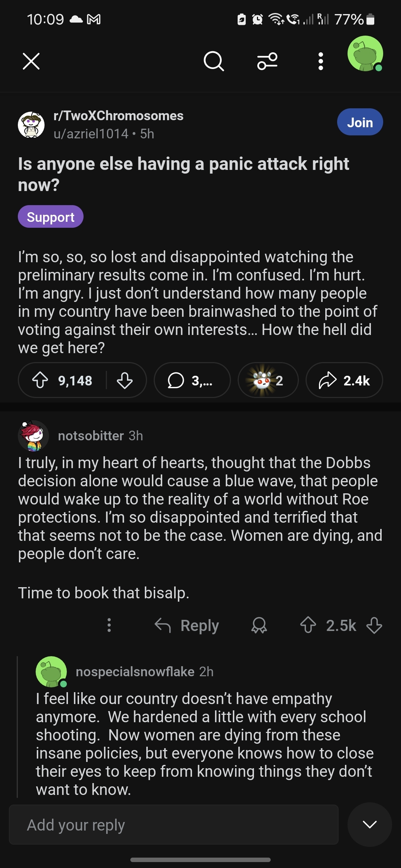Viewport: 401px width, 868px height.
Task: Select the Support flair tag
Action: coord(50,217)
